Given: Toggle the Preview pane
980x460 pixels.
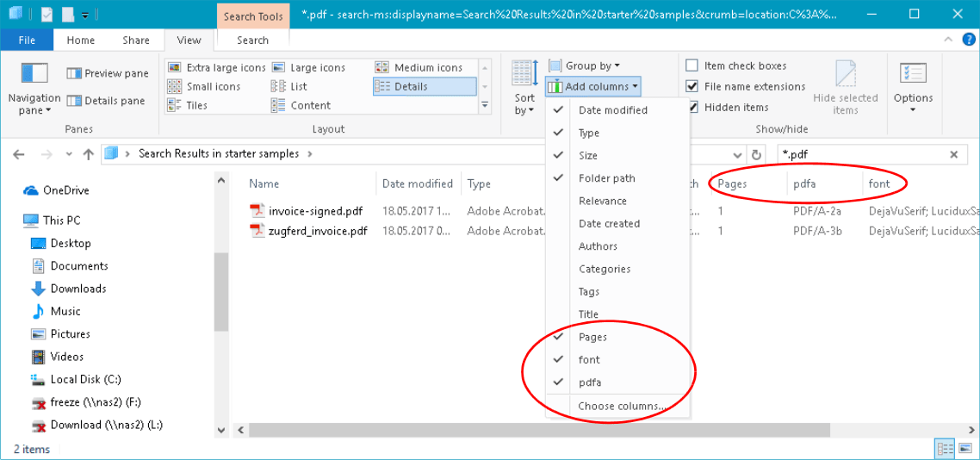Looking at the screenshot, I should click(108, 73).
